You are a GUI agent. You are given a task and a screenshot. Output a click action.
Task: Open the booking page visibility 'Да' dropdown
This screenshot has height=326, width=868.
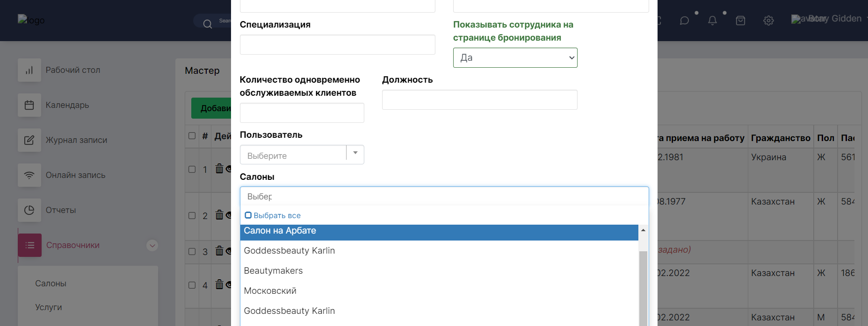tap(515, 58)
